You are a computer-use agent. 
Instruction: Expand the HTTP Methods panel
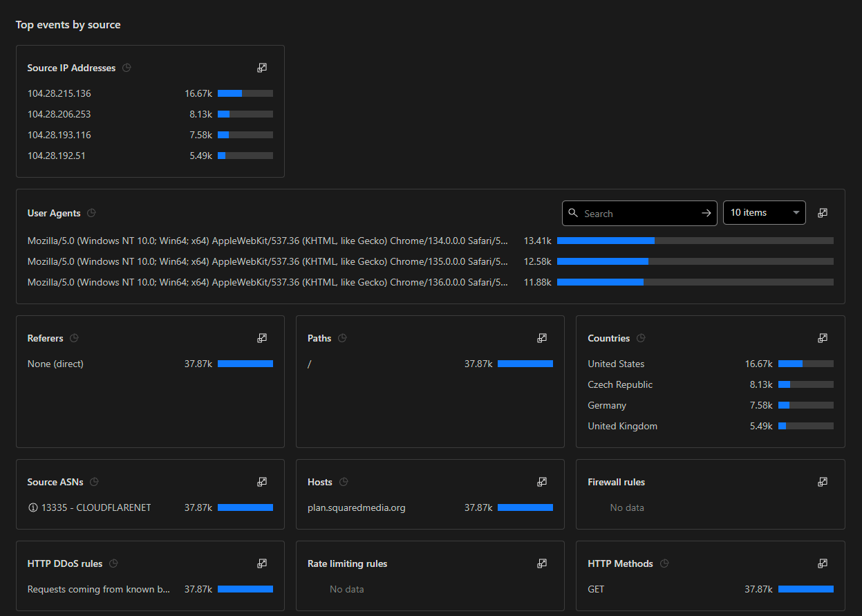823,563
